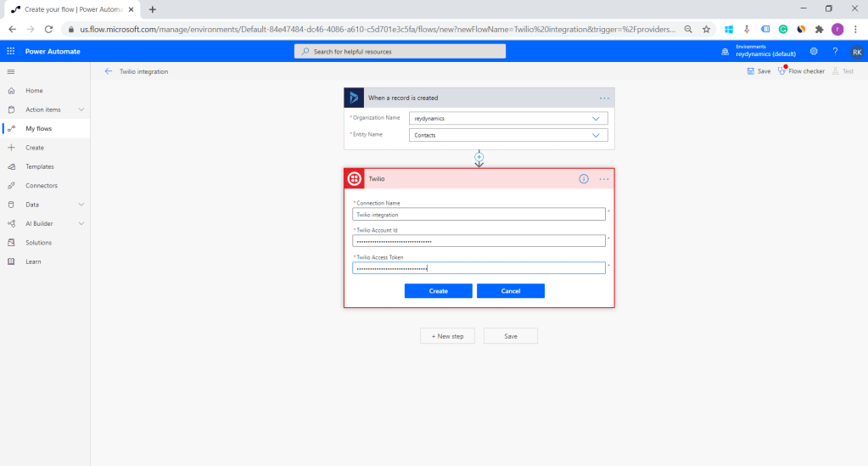868x466 pixels.
Task: Click the insert step plus icon
Action: [x=479, y=157]
